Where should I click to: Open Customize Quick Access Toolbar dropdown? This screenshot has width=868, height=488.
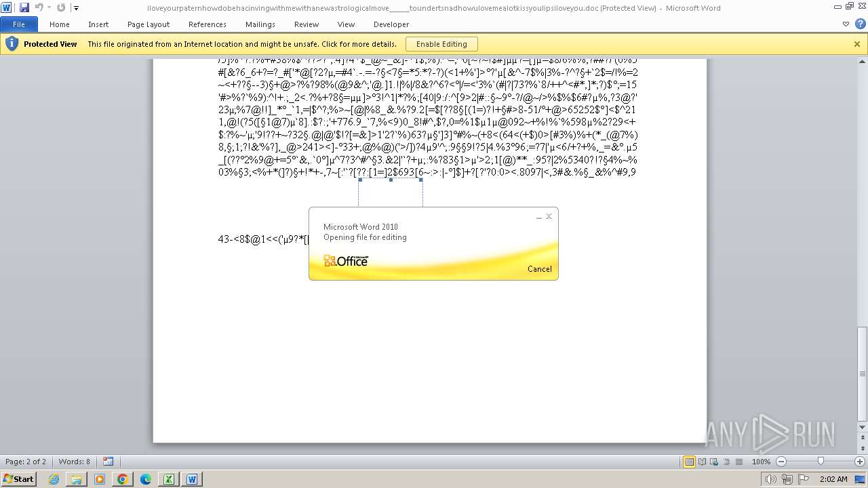coord(76,8)
